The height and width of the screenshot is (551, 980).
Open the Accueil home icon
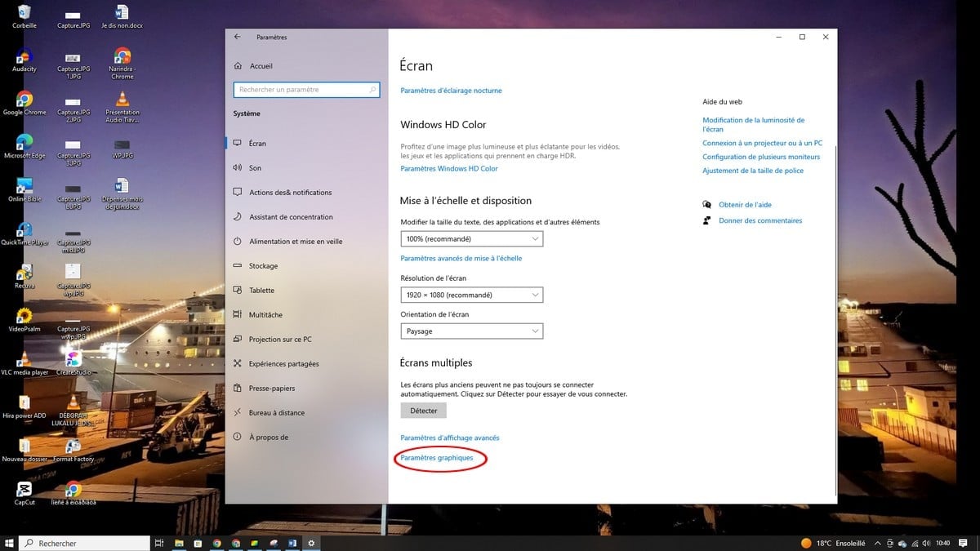click(x=238, y=66)
